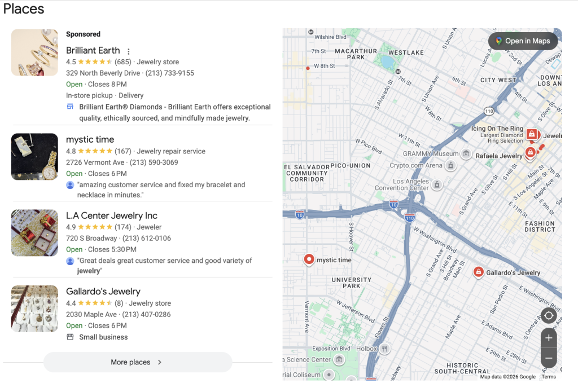This screenshot has width=578, height=392.
Task: Click the my-location compass icon on the map
Action: pos(549,316)
